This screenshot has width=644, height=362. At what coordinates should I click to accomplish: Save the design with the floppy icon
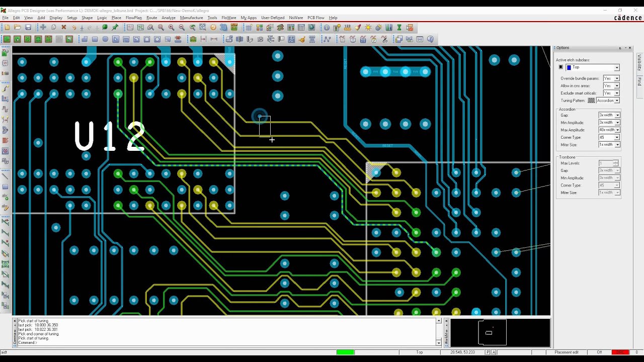point(28,27)
